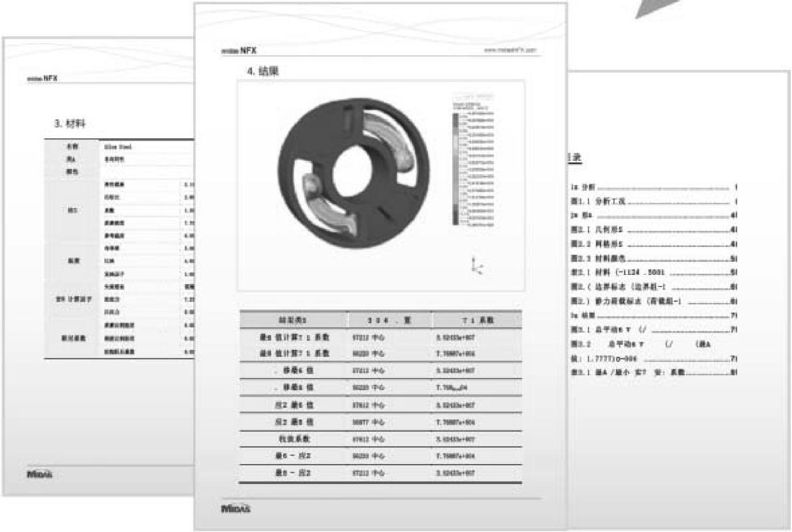Select the "T.768" truncated value in the results table

point(452,388)
